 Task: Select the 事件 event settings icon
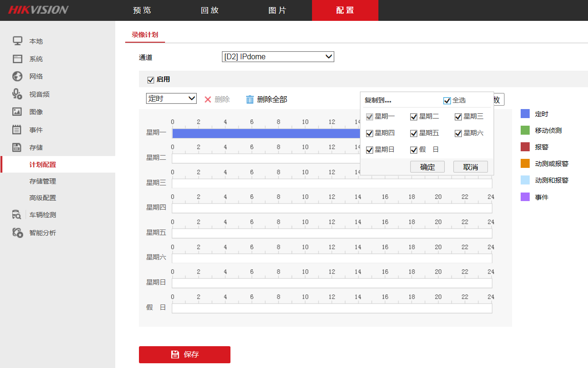coord(16,129)
